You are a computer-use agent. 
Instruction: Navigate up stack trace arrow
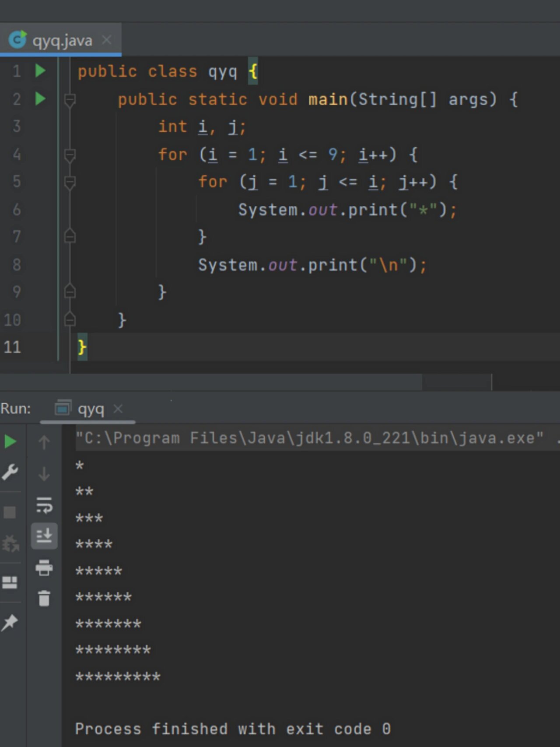click(44, 442)
